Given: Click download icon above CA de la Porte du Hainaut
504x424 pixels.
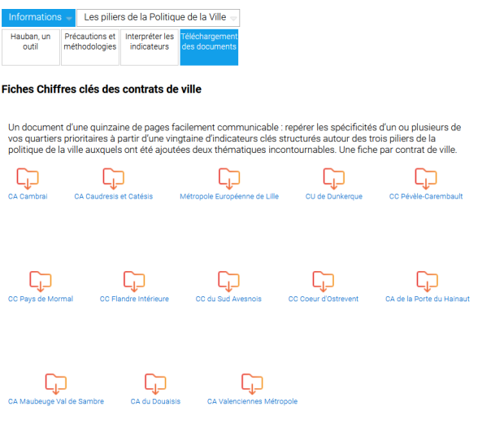Looking at the screenshot, I should click(427, 281).
